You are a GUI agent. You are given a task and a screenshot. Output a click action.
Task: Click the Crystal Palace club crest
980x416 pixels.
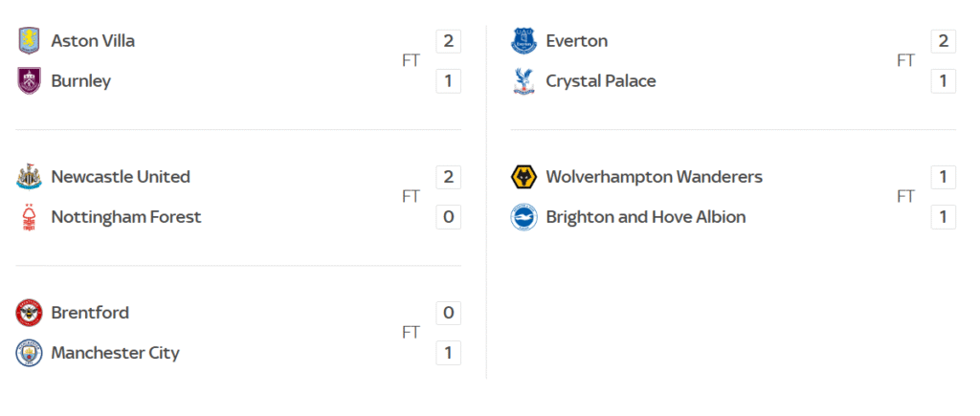tap(524, 81)
